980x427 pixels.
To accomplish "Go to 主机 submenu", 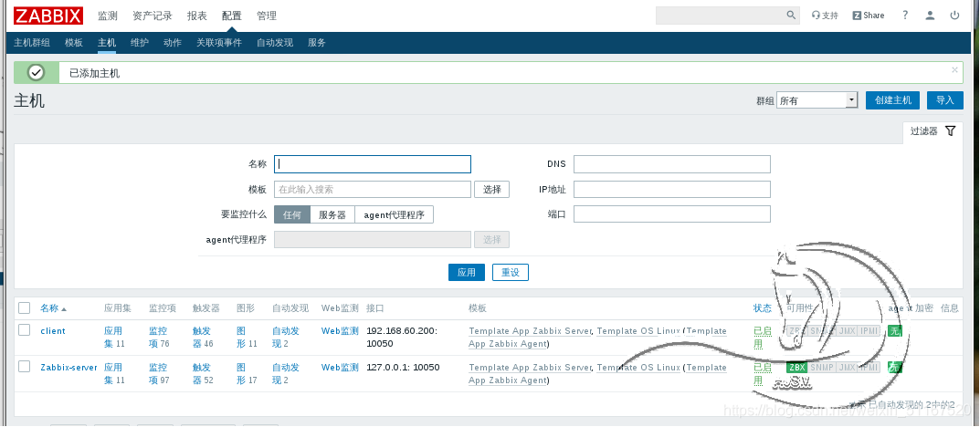I will tap(107, 43).
